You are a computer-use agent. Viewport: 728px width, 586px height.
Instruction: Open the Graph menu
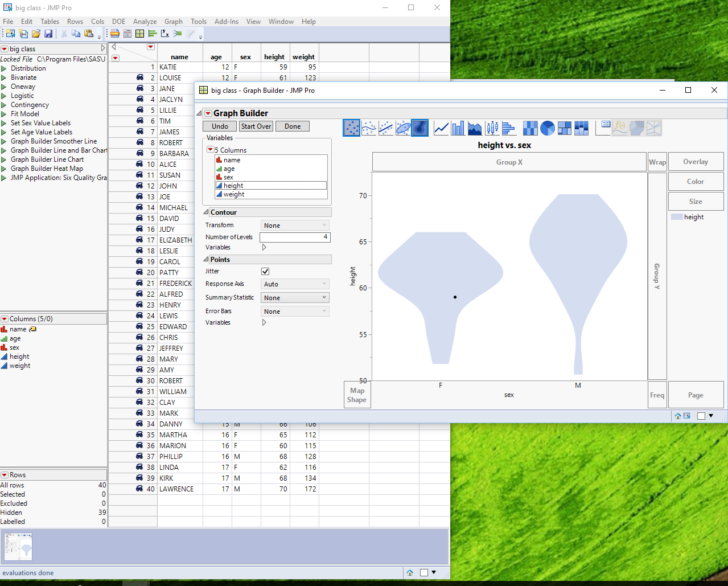(x=174, y=22)
